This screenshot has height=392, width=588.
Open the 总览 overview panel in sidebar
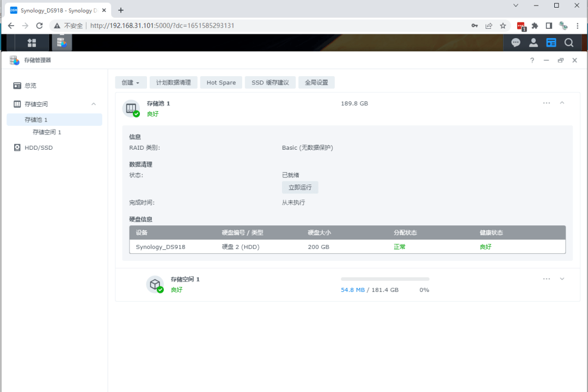coord(30,85)
